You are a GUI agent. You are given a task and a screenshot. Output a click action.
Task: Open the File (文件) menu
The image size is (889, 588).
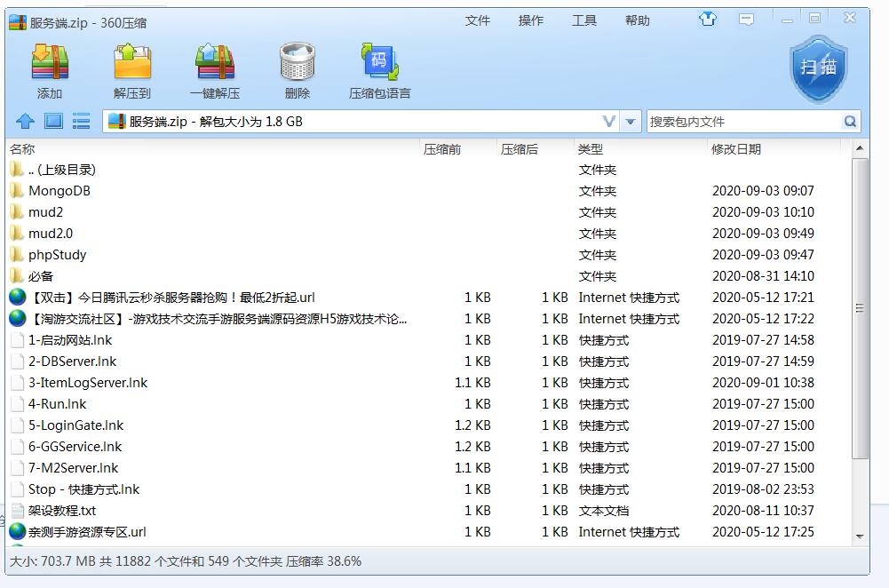coord(477,20)
